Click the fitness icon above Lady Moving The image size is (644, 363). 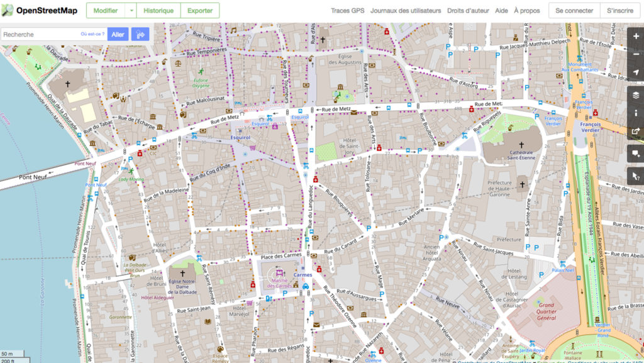pos(131,171)
